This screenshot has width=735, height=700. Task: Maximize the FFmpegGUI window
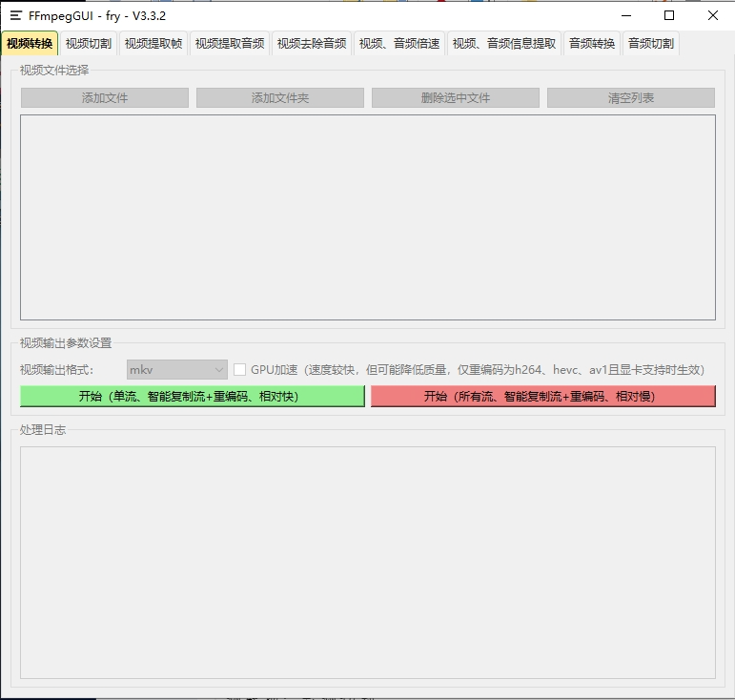tap(669, 15)
